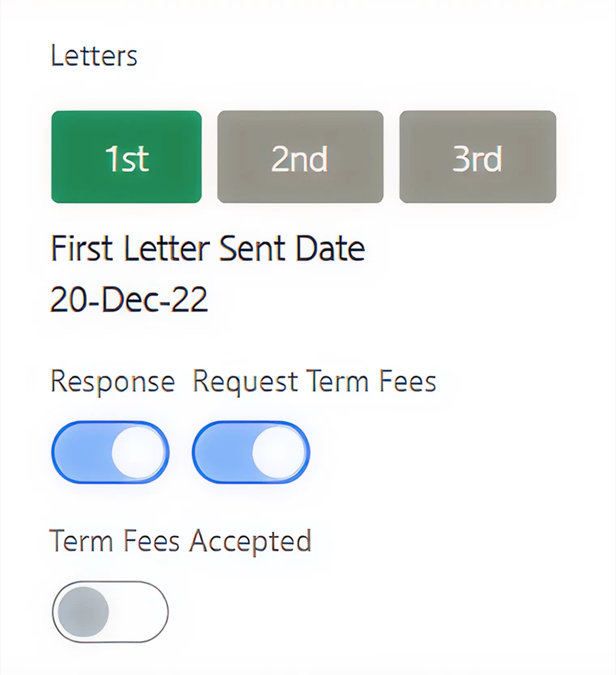Click the "Dec" month in sent date
Viewport: 616px width, 675px height.
tap(129, 300)
